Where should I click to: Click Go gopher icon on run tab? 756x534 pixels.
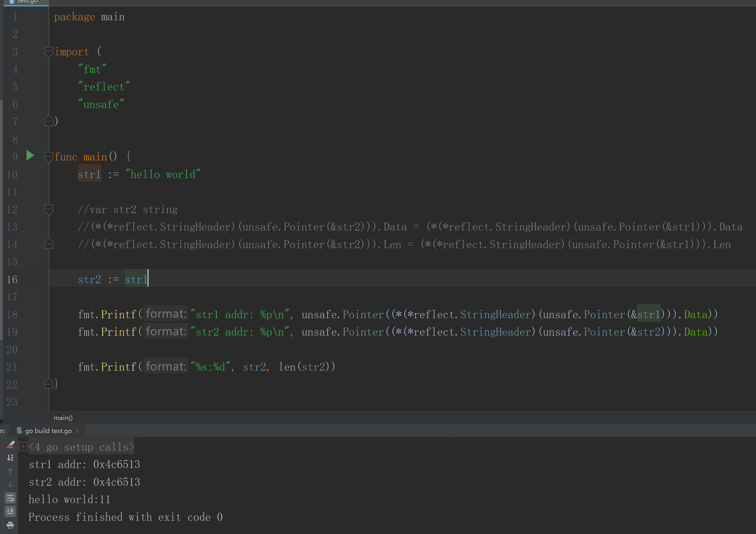(19, 431)
